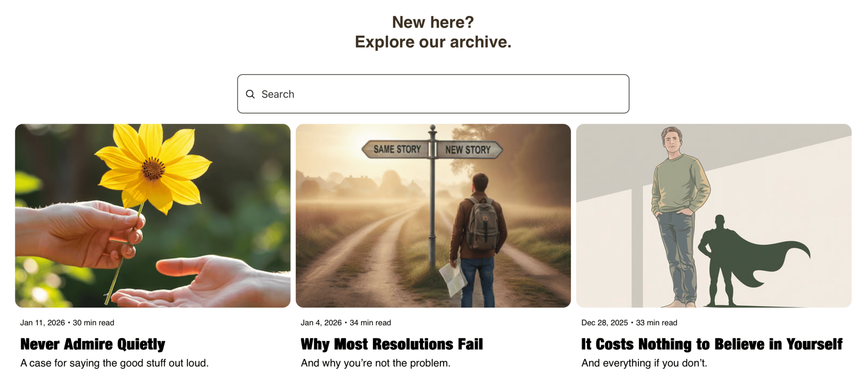Screen dimensions: 868x374
Task: Open It Costs Nothing to Believe in Yourself
Action: (x=712, y=344)
